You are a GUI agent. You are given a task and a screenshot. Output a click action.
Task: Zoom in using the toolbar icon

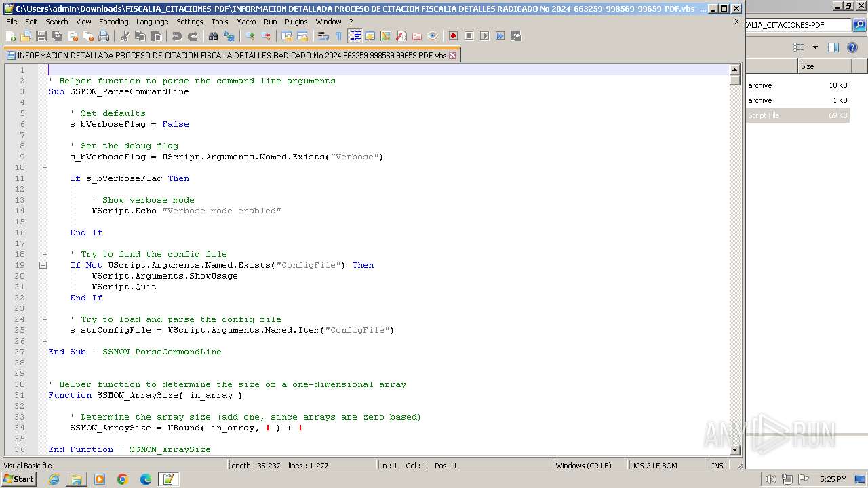coord(250,36)
